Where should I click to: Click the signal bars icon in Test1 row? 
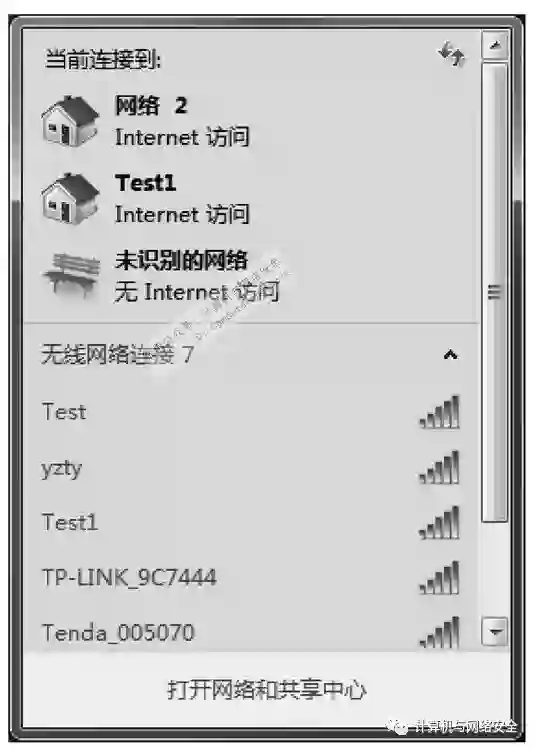[x=439, y=523]
